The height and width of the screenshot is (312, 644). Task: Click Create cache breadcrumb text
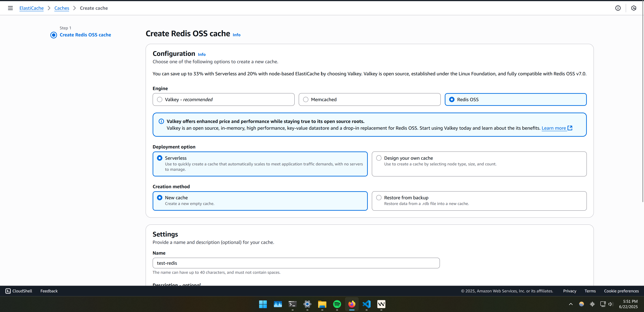tap(94, 8)
